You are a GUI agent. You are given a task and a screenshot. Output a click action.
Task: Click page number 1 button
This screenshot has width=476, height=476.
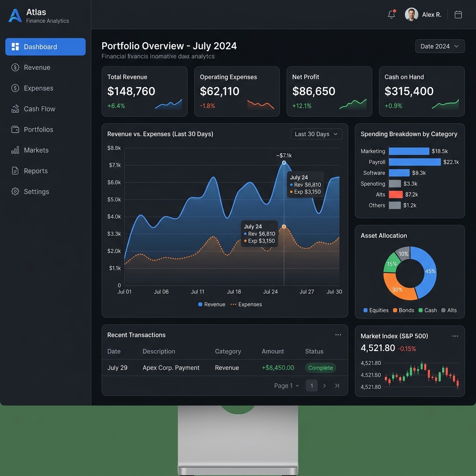tap(311, 385)
